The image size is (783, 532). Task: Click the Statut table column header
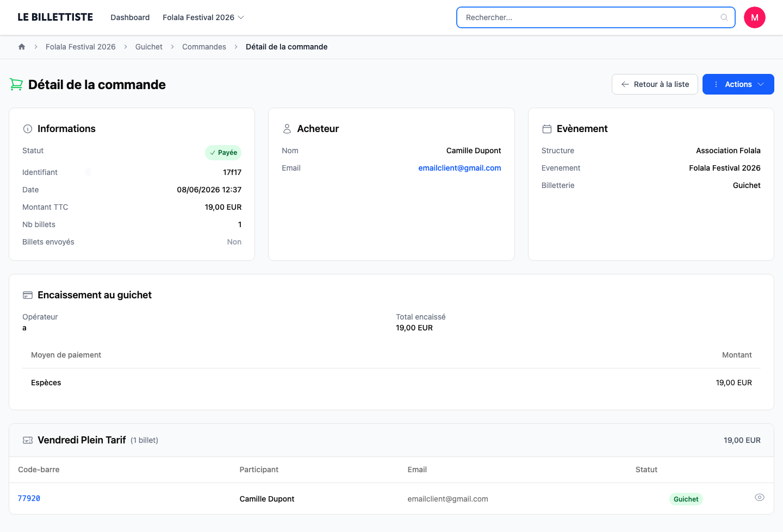[x=647, y=470]
